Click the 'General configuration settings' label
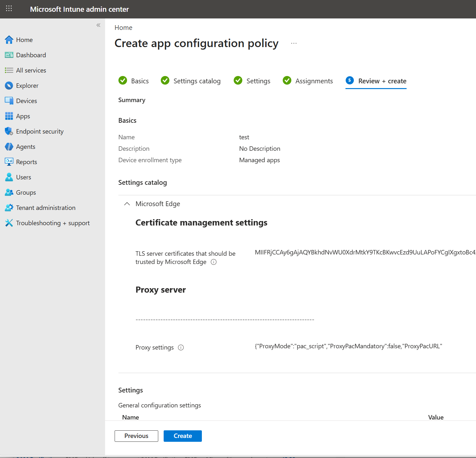The height and width of the screenshot is (458, 476). click(x=160, y=405)
